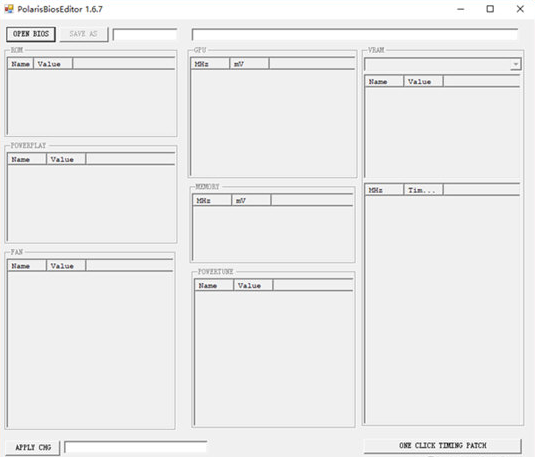Image resolution: width=535 pixels, height=457 pixels.
Task: Click the MHz column header in GPU
Action: tap(210, 64)
